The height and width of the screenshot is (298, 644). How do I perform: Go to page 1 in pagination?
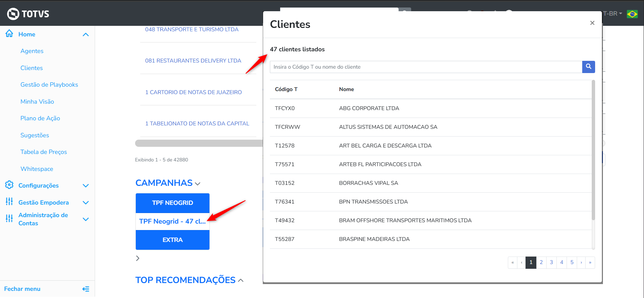[x=531, y=262]
